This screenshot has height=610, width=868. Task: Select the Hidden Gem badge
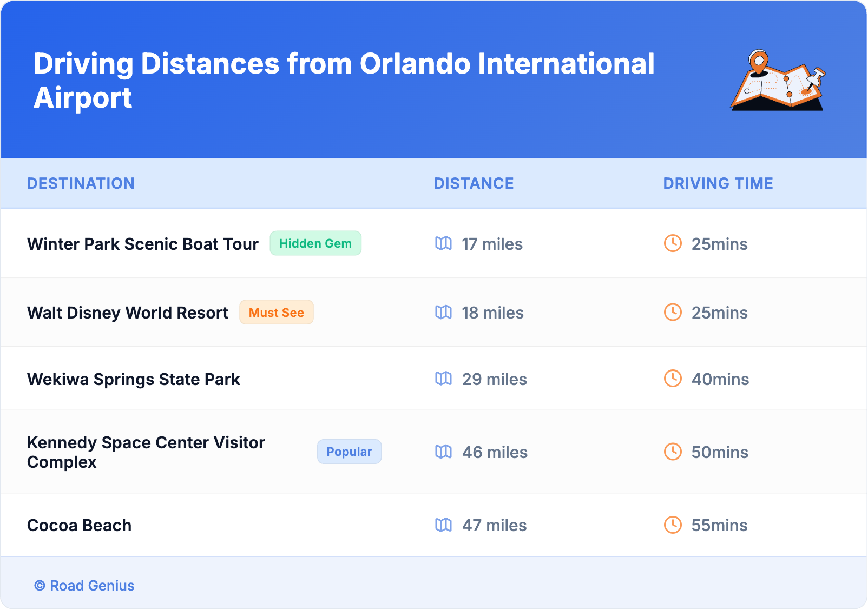[315, 243]
